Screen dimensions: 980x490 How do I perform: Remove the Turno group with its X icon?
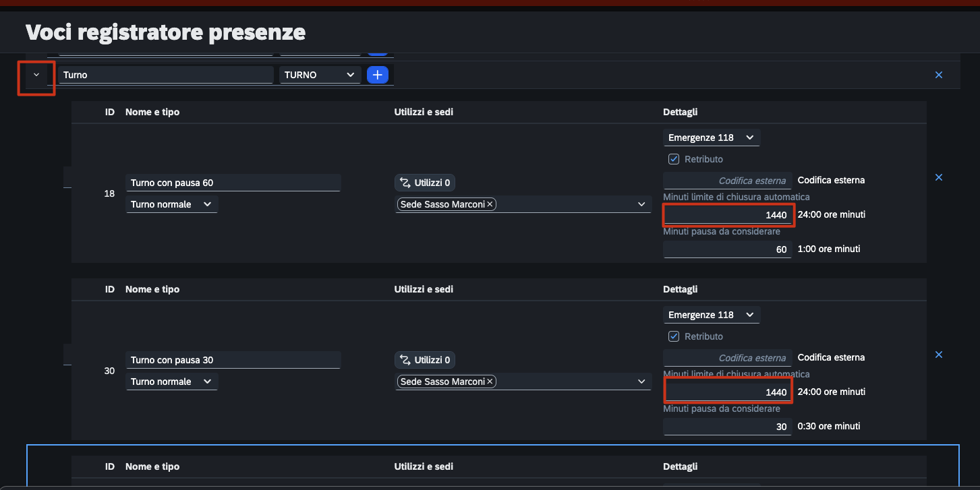pyautogui.click(x=939, y=75)
